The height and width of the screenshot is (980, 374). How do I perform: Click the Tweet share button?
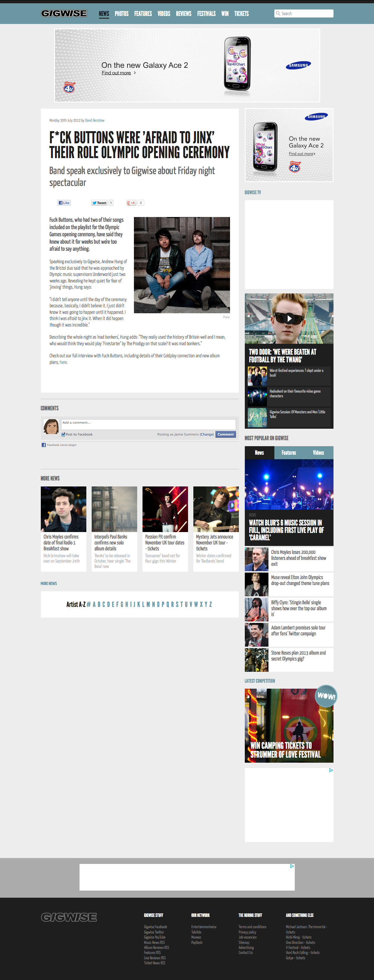pos(100,203)
